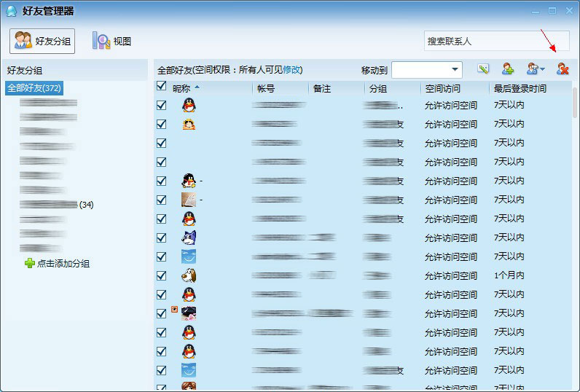Toggle the checkbox in the eye-icon row
The image size is (580, 392).
(161, 313)
